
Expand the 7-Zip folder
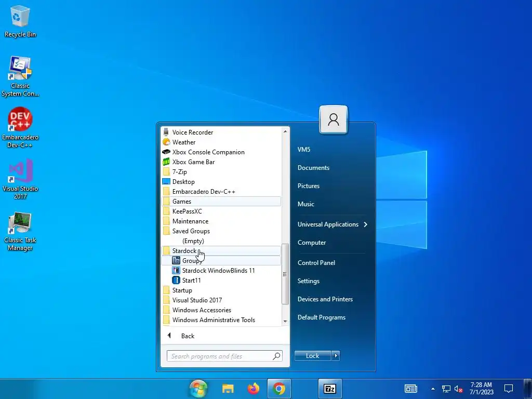click(x=221, y=171)
